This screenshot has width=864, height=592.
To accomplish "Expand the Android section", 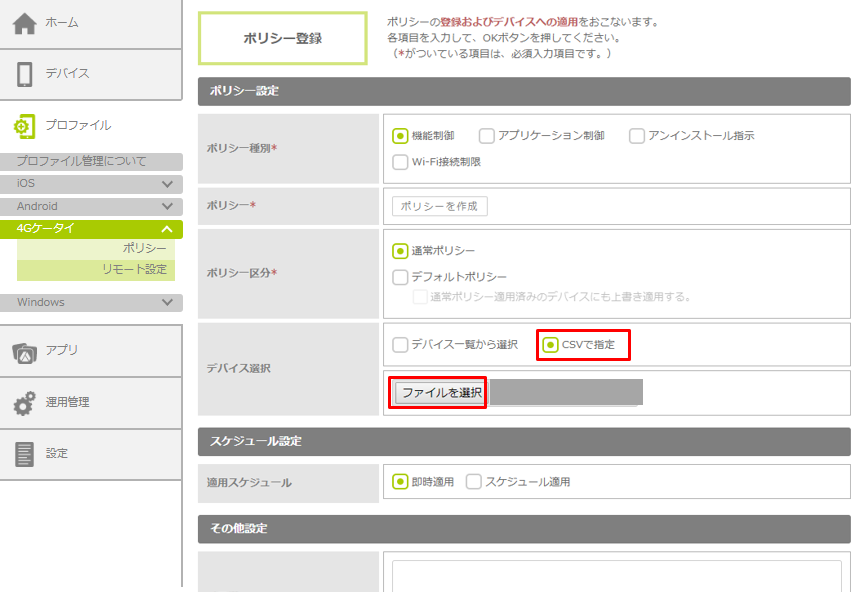I will tap(167, 207).
